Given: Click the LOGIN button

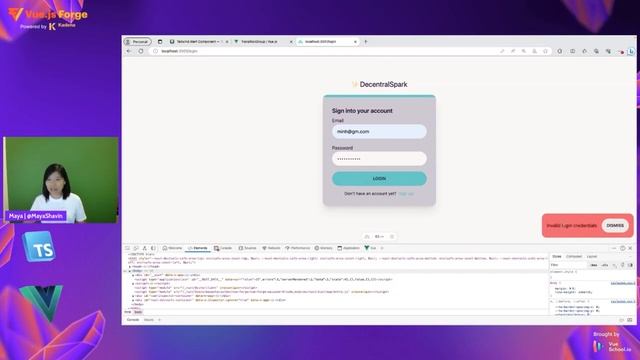Looking at the screenshot, I should (x=379, y=179).
